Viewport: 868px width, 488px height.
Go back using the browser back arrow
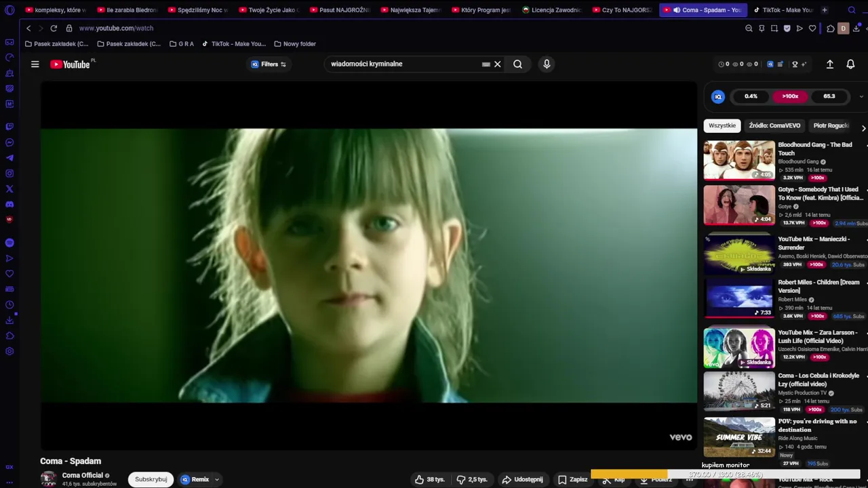coord(28,28)
